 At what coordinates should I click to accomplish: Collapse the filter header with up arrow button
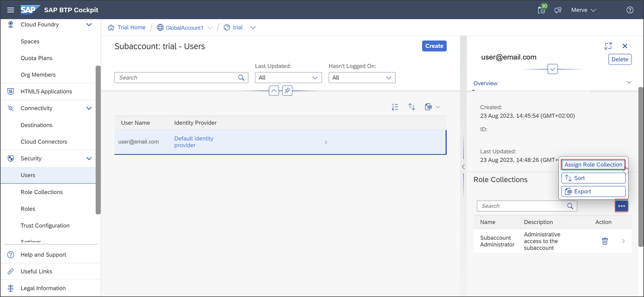(x=274, y=91)
